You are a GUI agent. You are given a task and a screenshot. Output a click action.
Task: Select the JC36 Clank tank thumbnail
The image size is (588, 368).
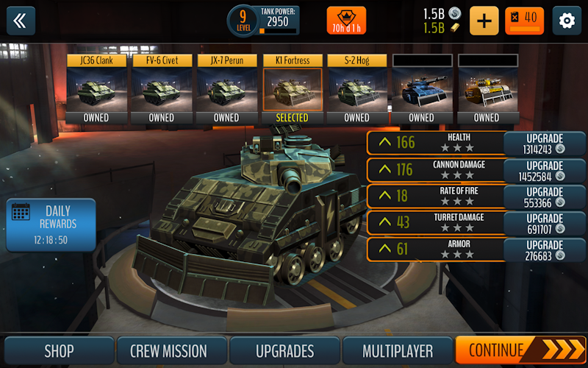click(x=96, y=88)
